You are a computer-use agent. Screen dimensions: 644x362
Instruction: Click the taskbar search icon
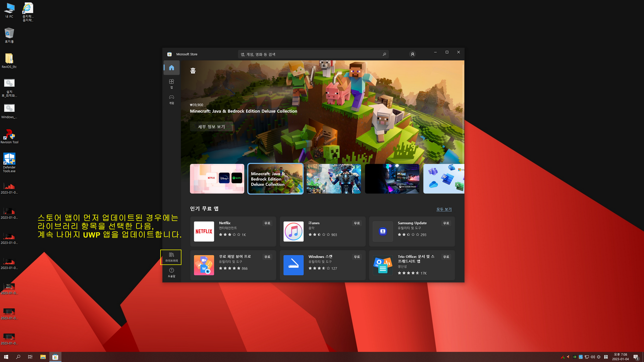point(18,357)
